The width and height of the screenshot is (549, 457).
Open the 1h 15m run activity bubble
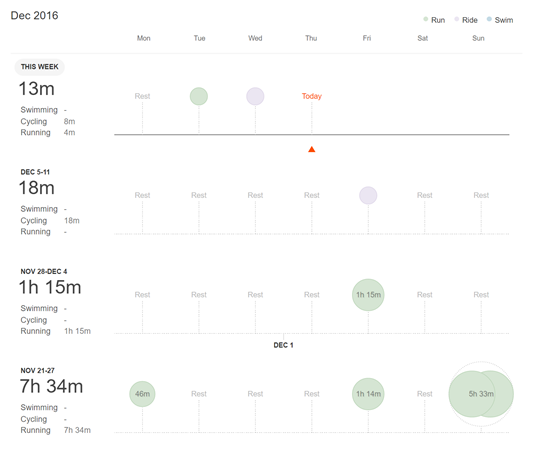(x=368, y=295)
